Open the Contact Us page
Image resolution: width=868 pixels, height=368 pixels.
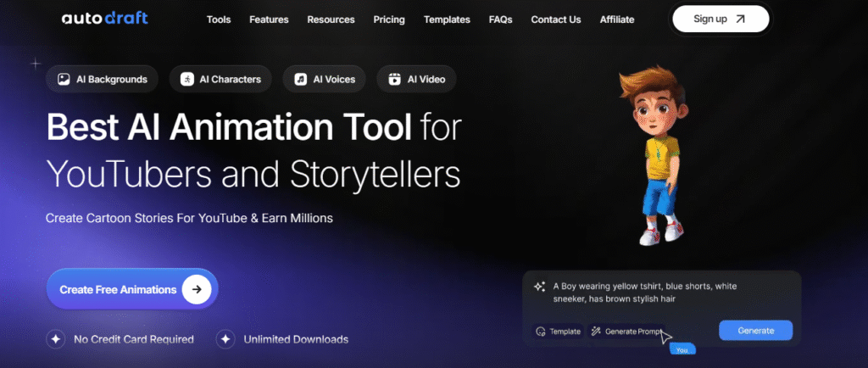pos(556,20)
